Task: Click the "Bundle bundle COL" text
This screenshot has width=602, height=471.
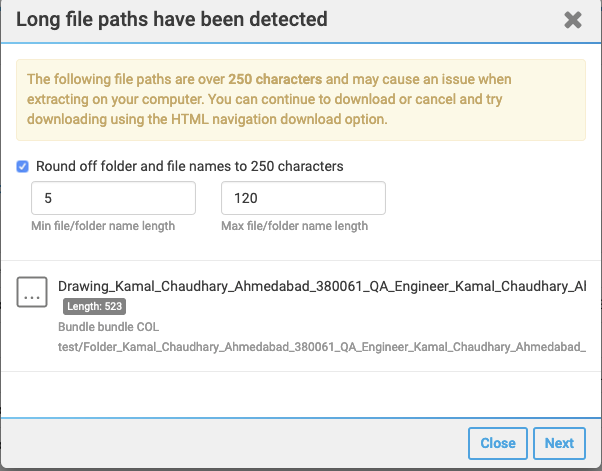Action: click(109, 327)
